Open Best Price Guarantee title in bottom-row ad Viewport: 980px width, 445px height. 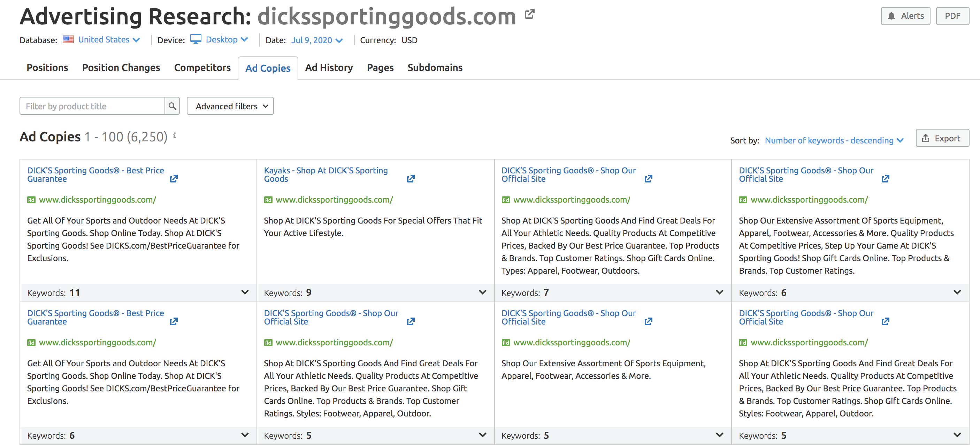coord(95,317)
